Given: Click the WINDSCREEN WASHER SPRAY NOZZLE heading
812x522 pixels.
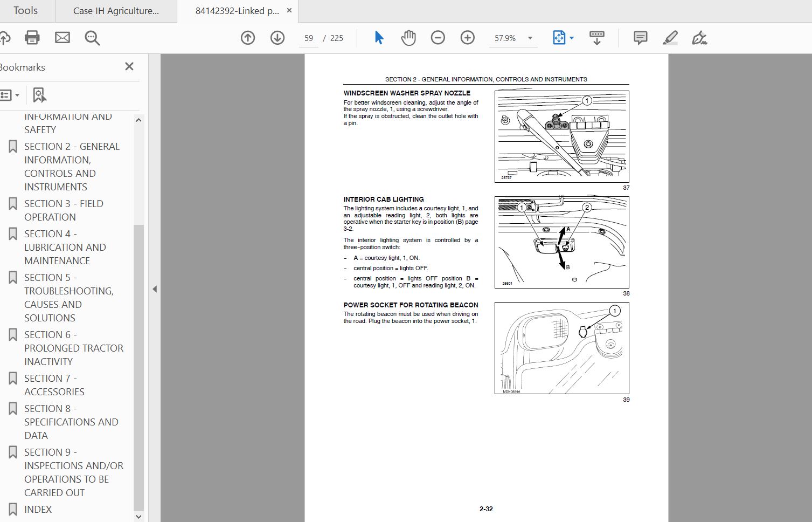Looking at the screenshot, I should click(x=407, y=93).
